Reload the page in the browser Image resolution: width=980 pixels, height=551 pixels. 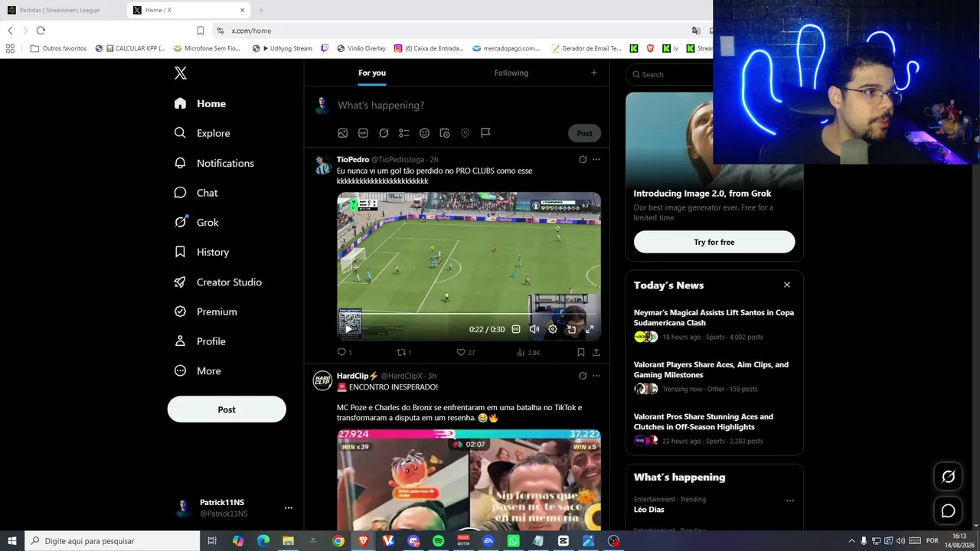tap(41, 31)
